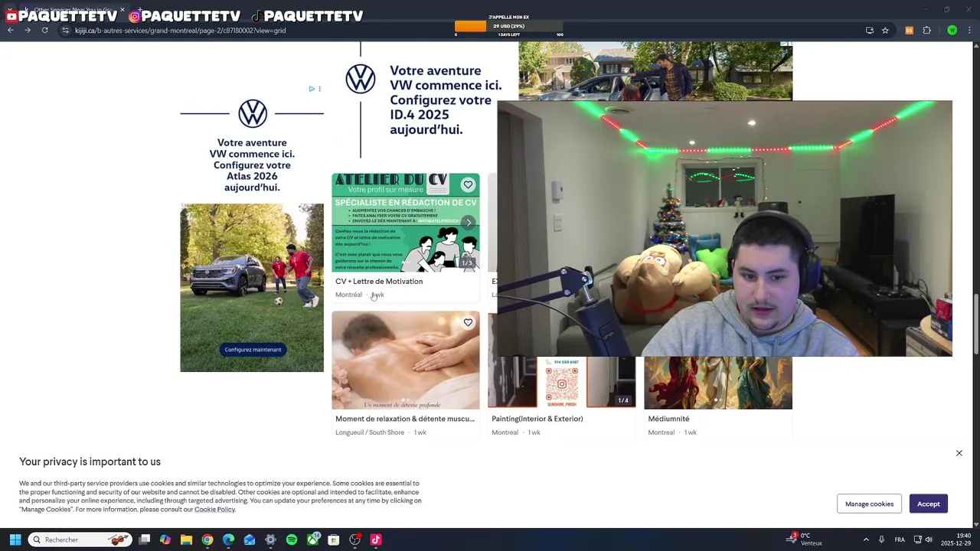Screen dimensions: 980x551
Task: Open the weather widget showing 0°C Venteux
Action: point(805,540)
